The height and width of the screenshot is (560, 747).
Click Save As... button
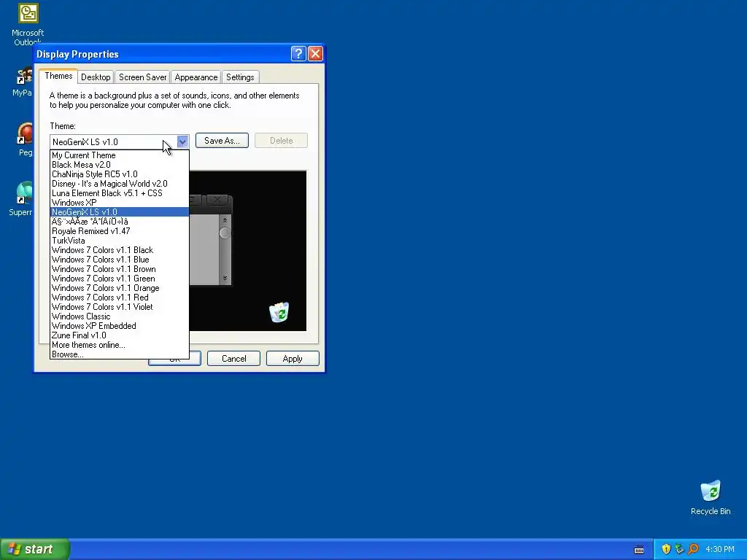222,141
